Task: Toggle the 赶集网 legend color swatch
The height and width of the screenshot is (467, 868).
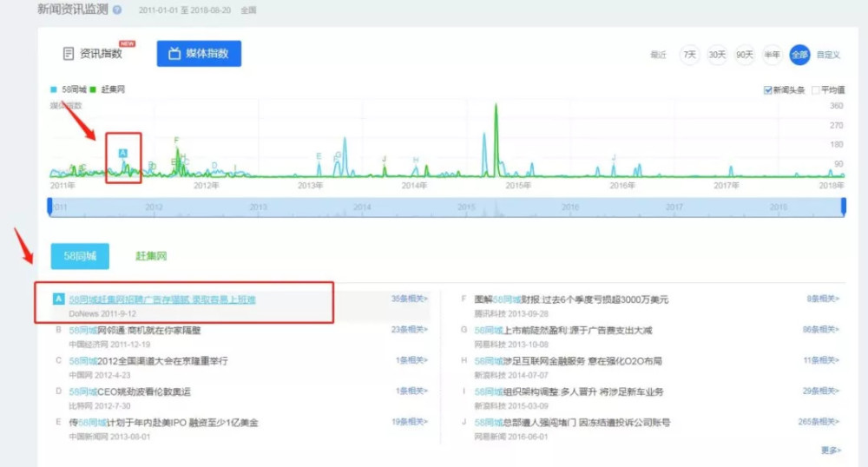Action: [93, 89]
